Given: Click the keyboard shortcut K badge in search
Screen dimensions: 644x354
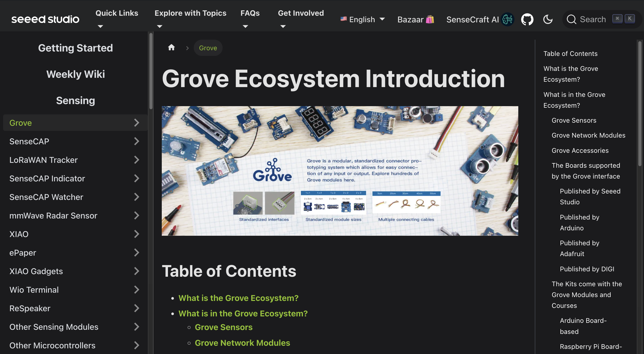Looking at the screenshot, I should tap(630, 19).
